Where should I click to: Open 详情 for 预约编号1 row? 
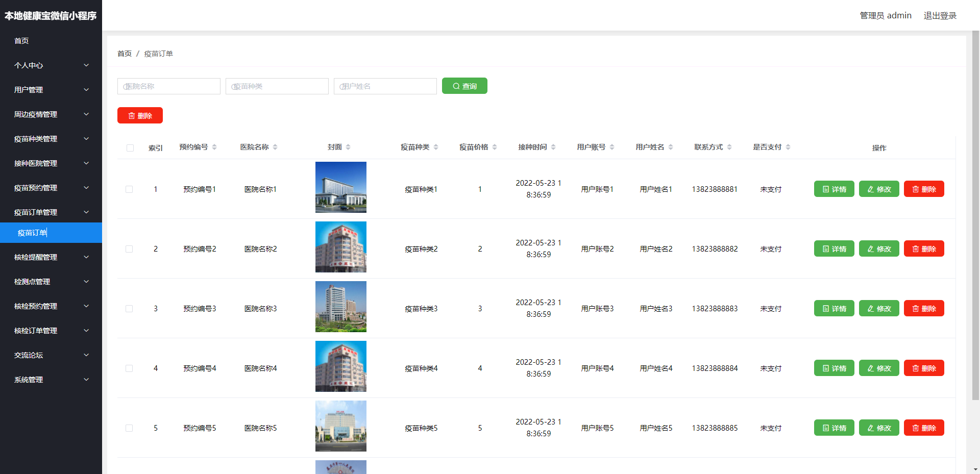pos(834,189)
